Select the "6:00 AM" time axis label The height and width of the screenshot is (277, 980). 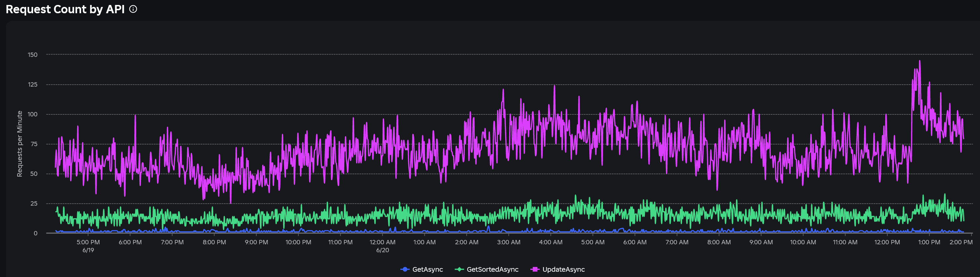pos(635,242)
